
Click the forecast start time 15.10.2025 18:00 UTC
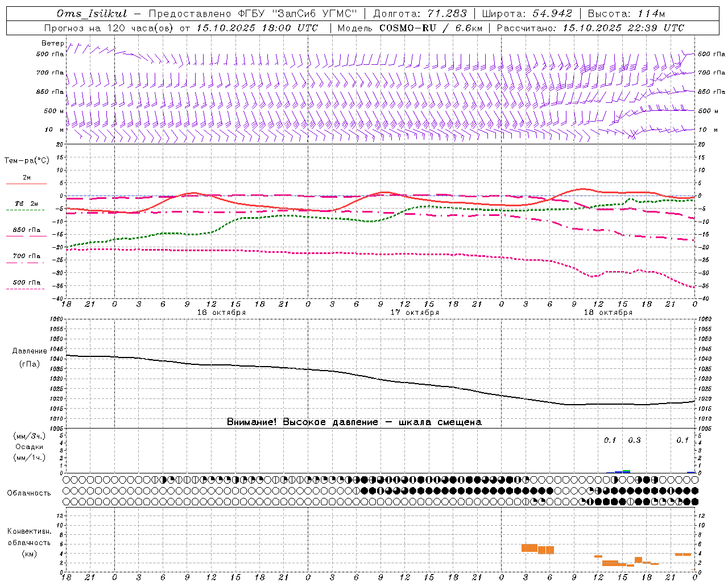pyautogui.click(x=257, y=28)
